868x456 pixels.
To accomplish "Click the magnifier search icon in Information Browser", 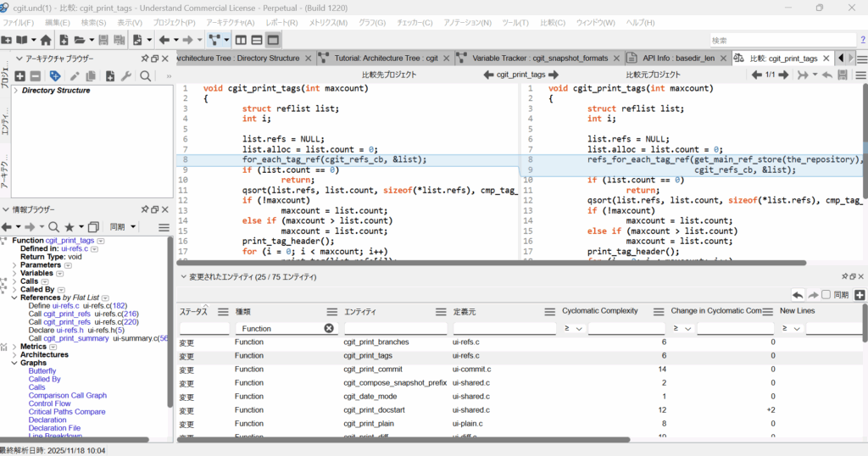I will pos(53,227).
